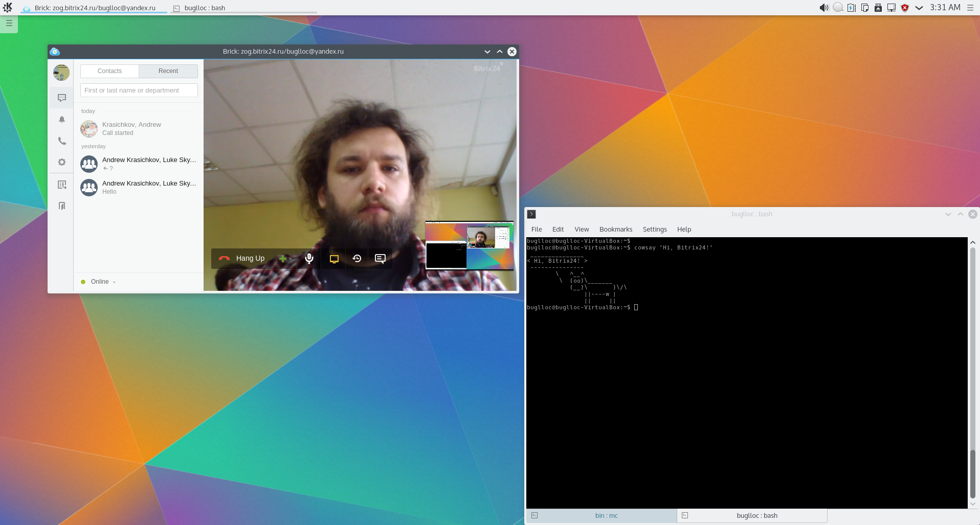Open Edit menu in terminal
This screenshot has width=980, height=525.
pyautogui.click(x=558, y=230)
